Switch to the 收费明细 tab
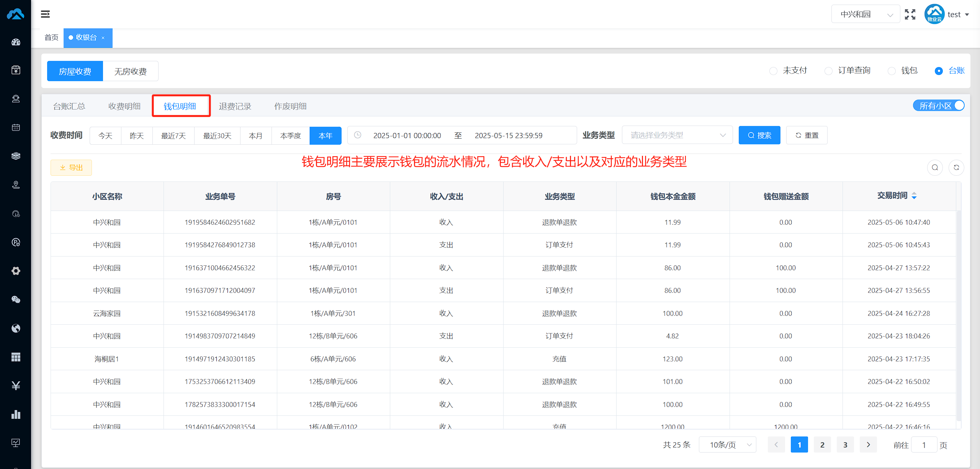The width and height of the screenshot is (980, 469). (124, 106)
